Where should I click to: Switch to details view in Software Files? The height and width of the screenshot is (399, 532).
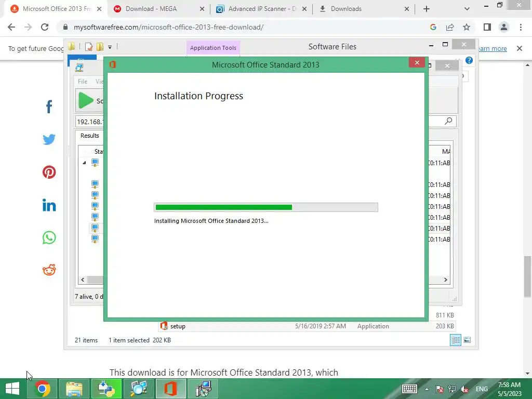(456, 340)
